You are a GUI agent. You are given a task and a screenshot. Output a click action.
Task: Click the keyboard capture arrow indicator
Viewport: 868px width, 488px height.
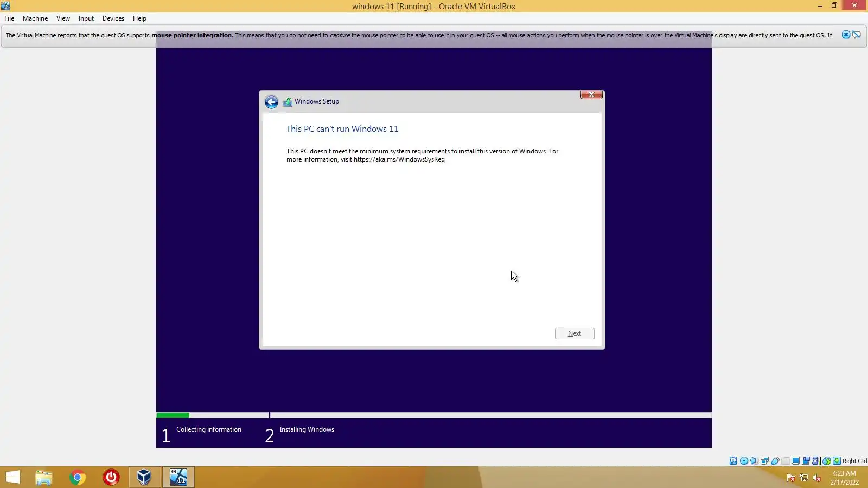[837, 461]
